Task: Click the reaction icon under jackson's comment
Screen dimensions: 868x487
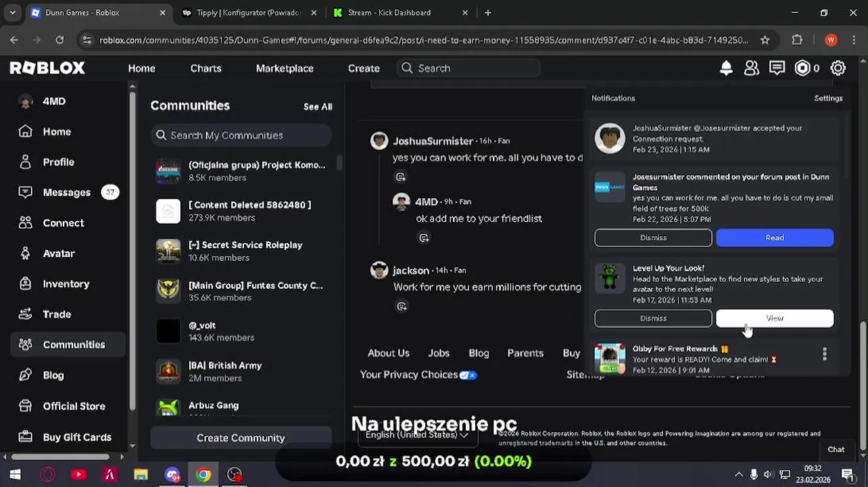Action: click(402, 306)
